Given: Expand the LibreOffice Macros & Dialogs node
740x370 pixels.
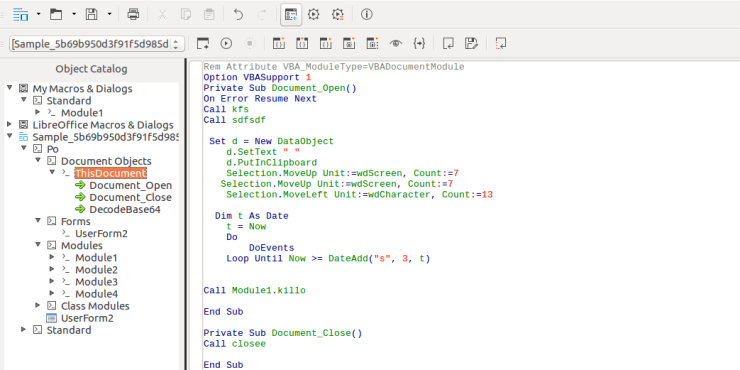Looking at the screenshot, I should tap(9, 125).
